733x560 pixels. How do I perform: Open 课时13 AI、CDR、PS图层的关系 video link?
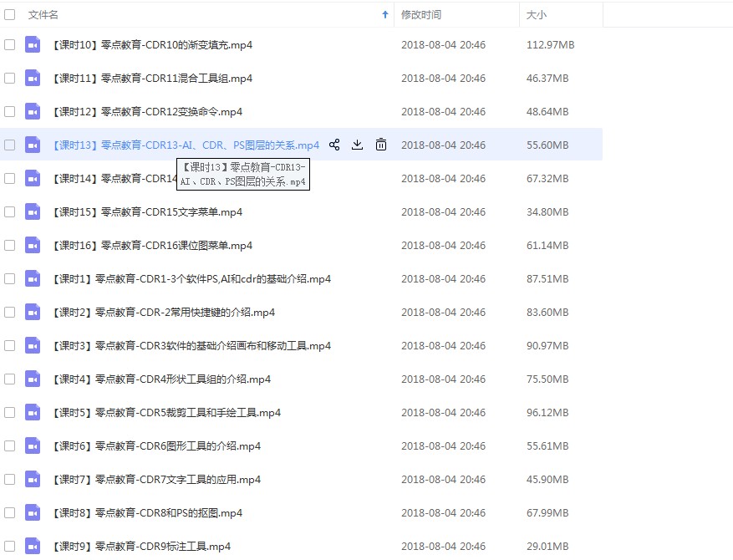186,145
